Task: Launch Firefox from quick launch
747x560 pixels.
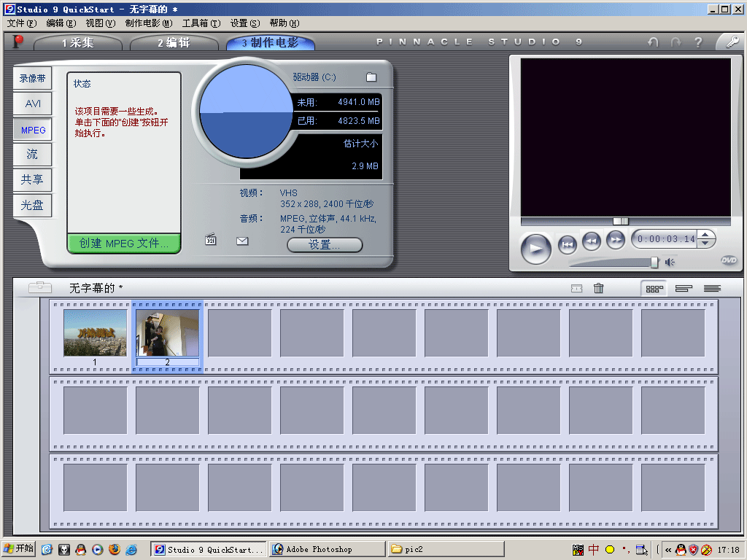Action: click(x=115, y=550)
